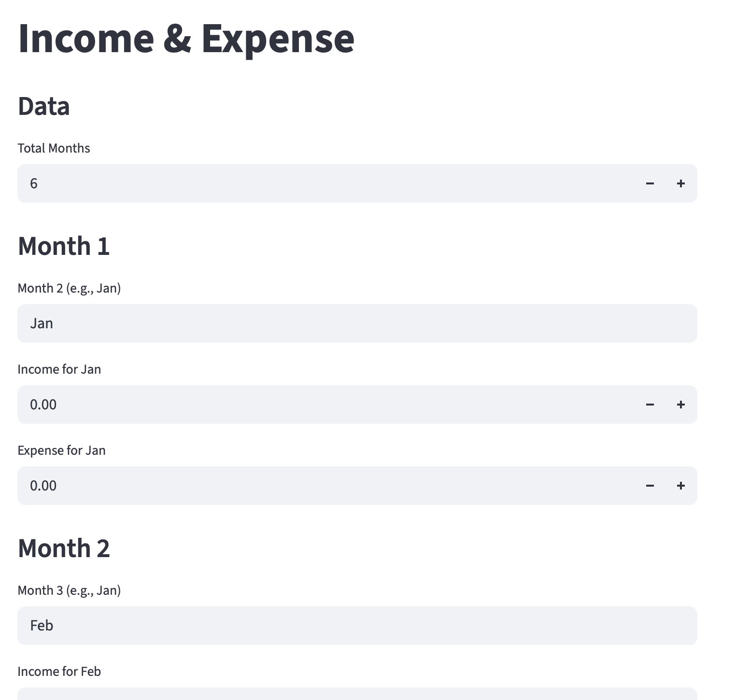The height and width of the screenshot is (700, 736).
Task: Click the Income & Expense page title
Action: pyautogui.click(x=186, y=39)
